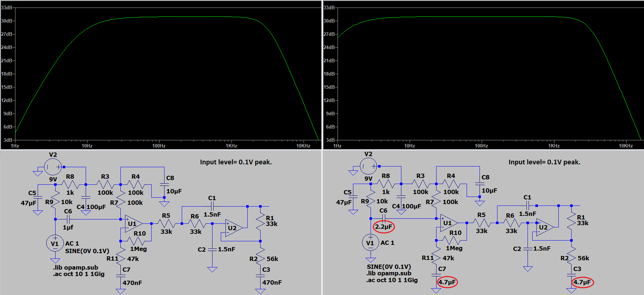This screenshot has width=644, height=295.
Task: Click the ground symbol under C2 in left schematic
Action: click(212, 270)
